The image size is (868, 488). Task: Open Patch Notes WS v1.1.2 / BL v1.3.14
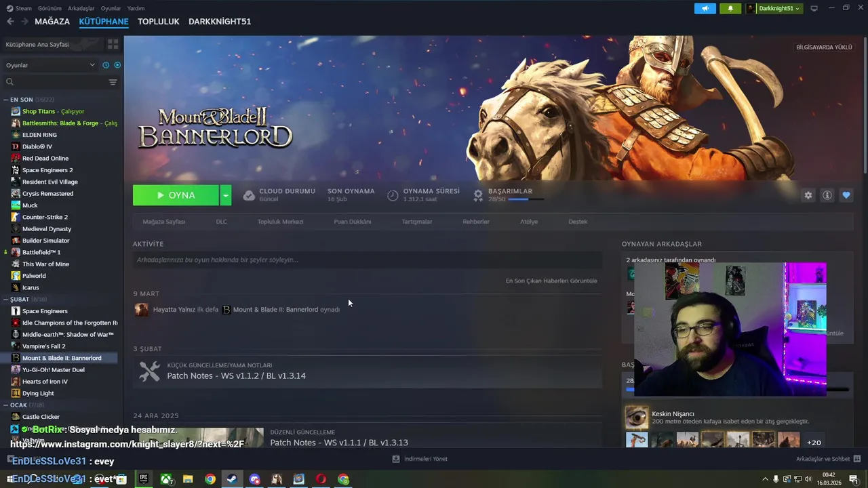[x=236, y=375]
